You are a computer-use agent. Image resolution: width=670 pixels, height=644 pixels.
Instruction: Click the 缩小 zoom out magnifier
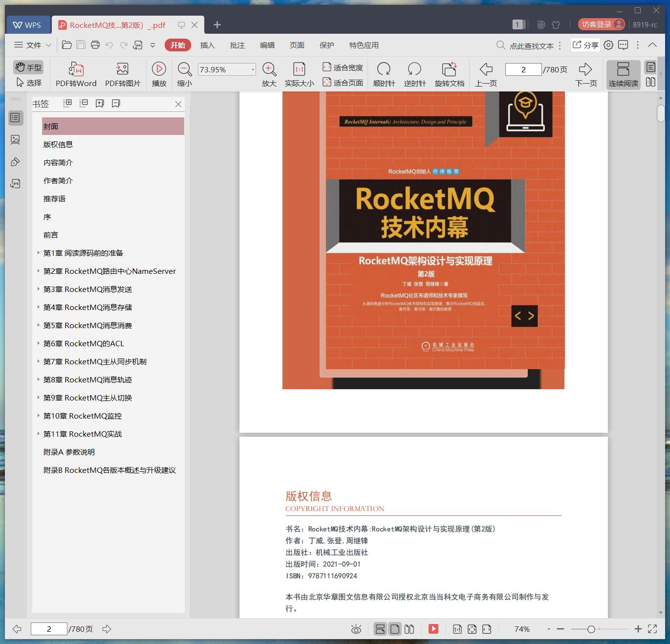(185, 74)
